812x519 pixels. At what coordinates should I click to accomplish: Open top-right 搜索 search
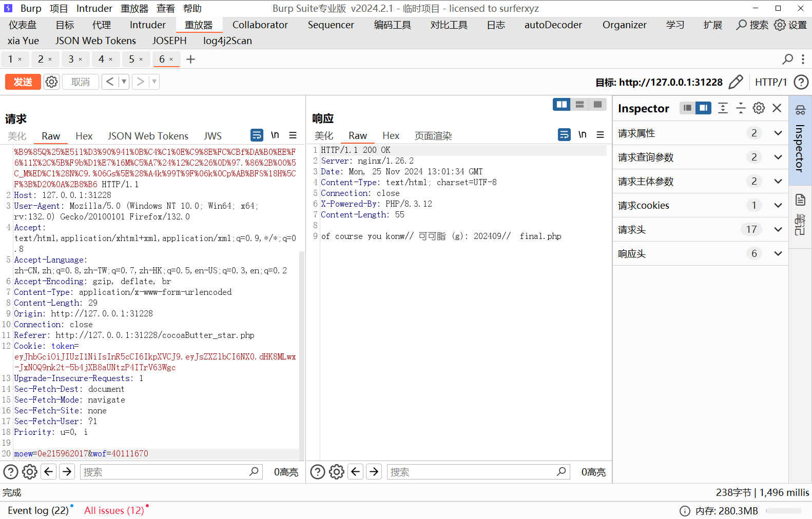(x=752, y=25)
